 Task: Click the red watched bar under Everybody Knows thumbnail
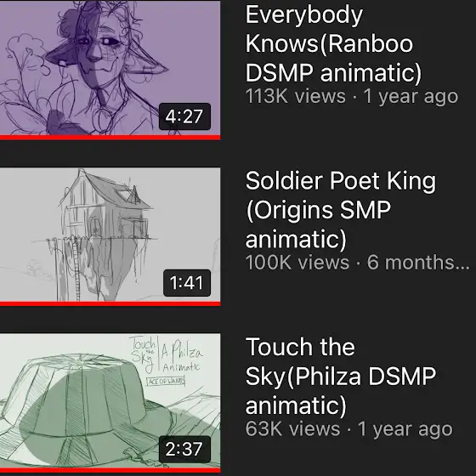[110, 138]
